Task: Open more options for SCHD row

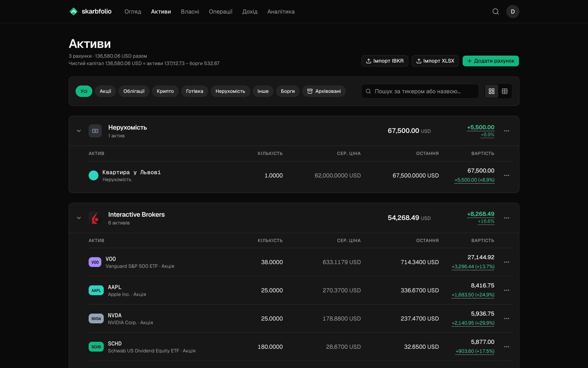Action: 507,347
